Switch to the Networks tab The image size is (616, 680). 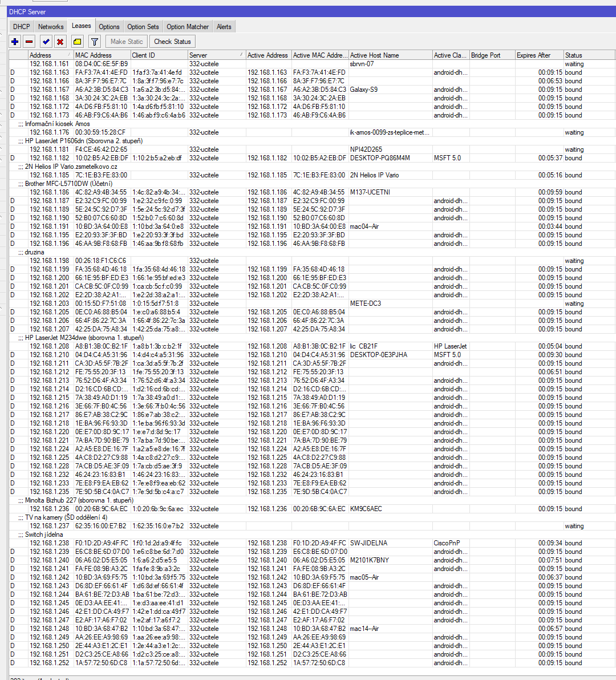click(51, 27)
